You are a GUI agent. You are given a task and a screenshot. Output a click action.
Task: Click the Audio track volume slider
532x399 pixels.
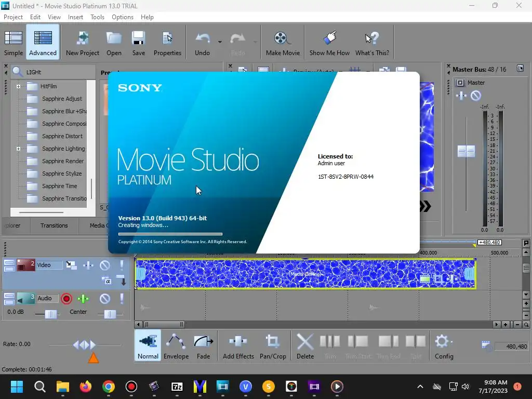coord(51,314)
